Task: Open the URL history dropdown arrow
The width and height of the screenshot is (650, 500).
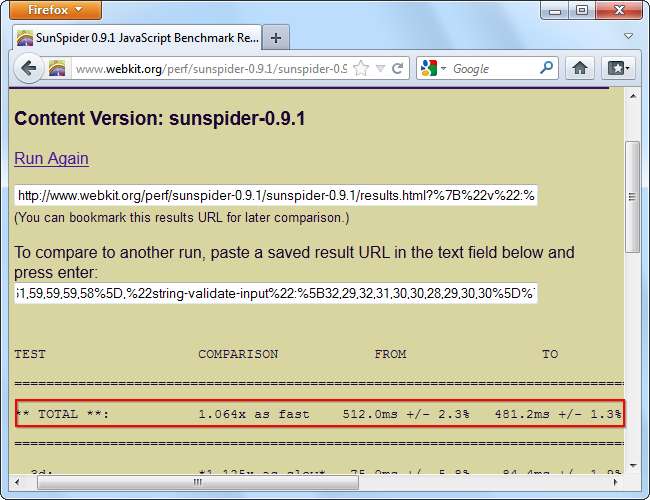Action: coord(380,68)
